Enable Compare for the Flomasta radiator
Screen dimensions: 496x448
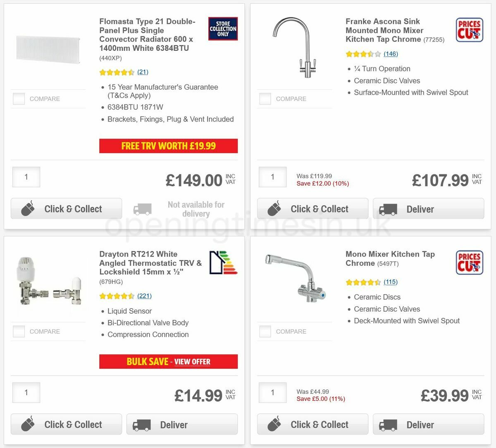(19, 99)
